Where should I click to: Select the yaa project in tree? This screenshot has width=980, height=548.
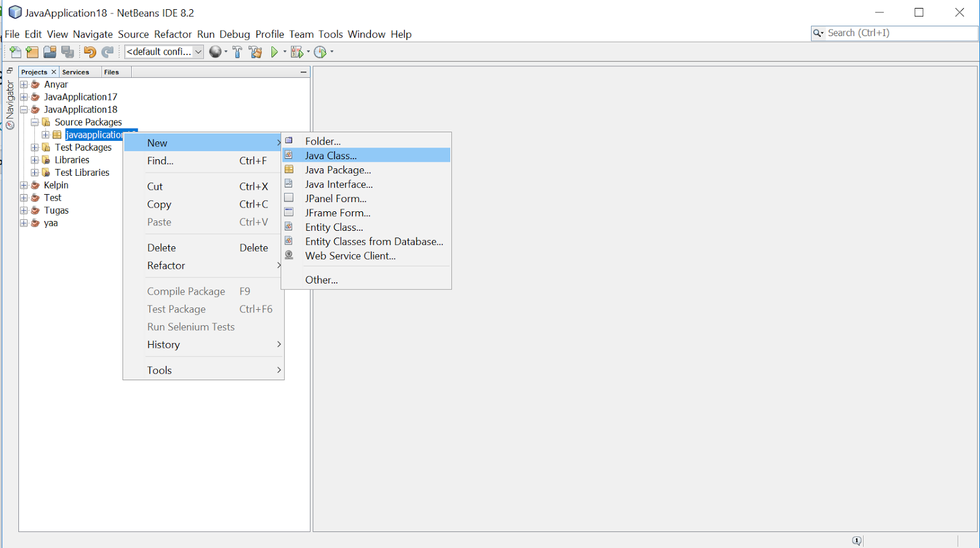coord(51,223)
